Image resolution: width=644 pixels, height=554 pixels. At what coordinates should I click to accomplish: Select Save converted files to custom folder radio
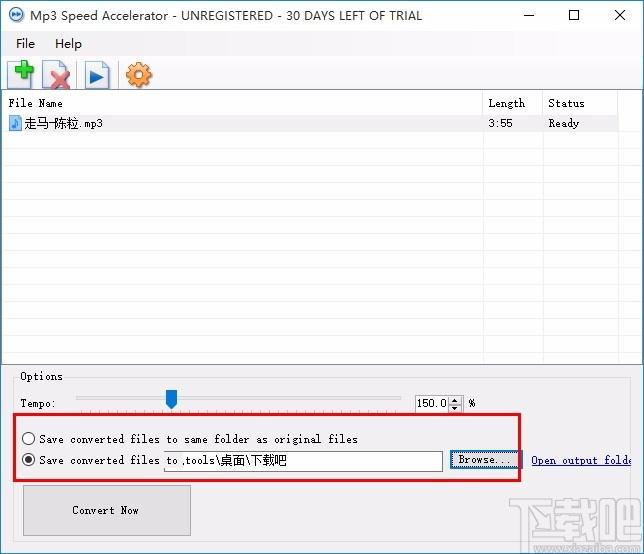28,460
